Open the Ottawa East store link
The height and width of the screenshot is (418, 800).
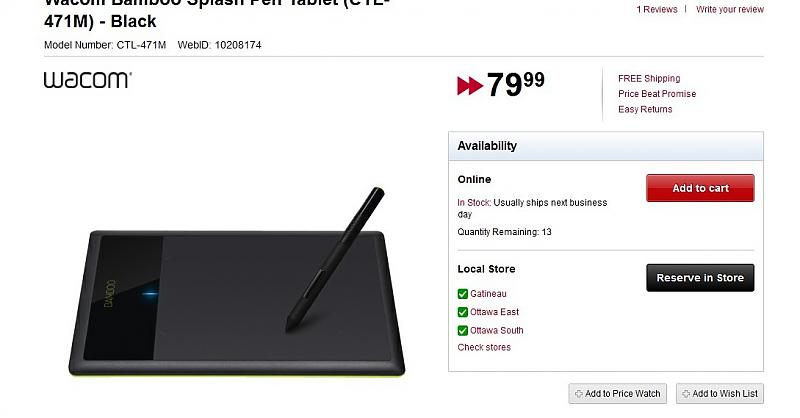pyautogui.click(x=494, y=312)
